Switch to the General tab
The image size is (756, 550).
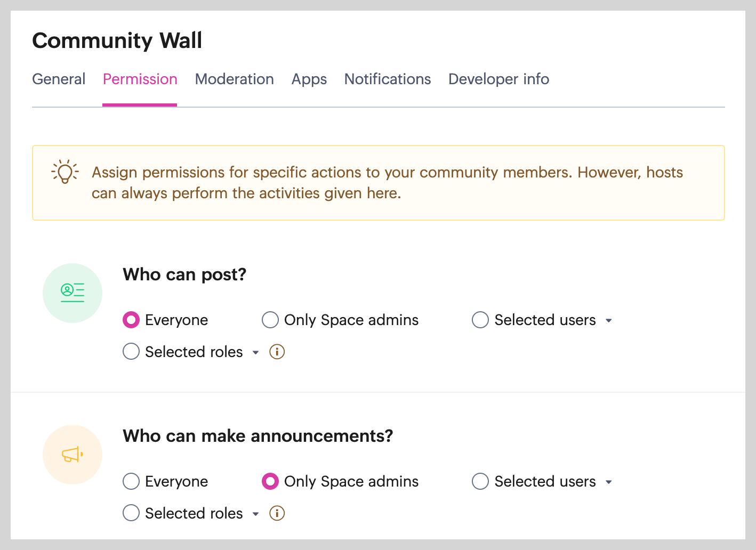[x=59, y=79]
